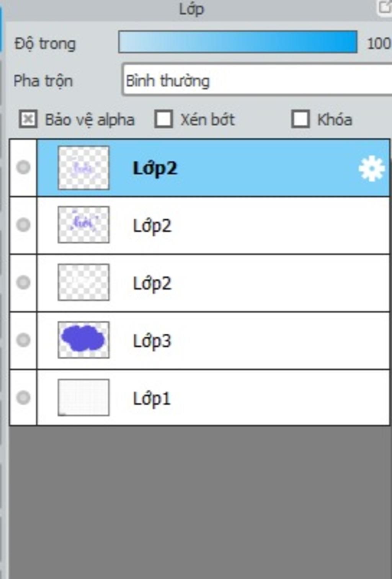Uncheck the Bảo vệ alpha checkbox
Viewport: 392px width, 579px height.
tap(28, 119)
